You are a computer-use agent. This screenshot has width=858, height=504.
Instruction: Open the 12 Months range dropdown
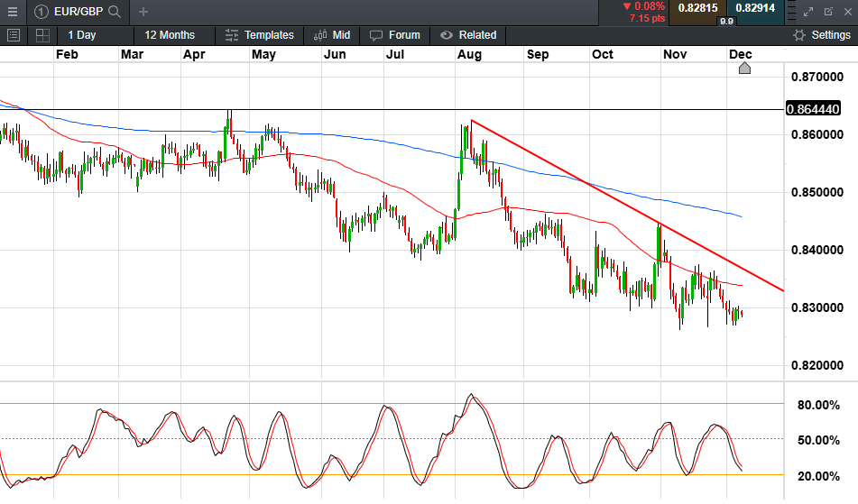point(170,35)
